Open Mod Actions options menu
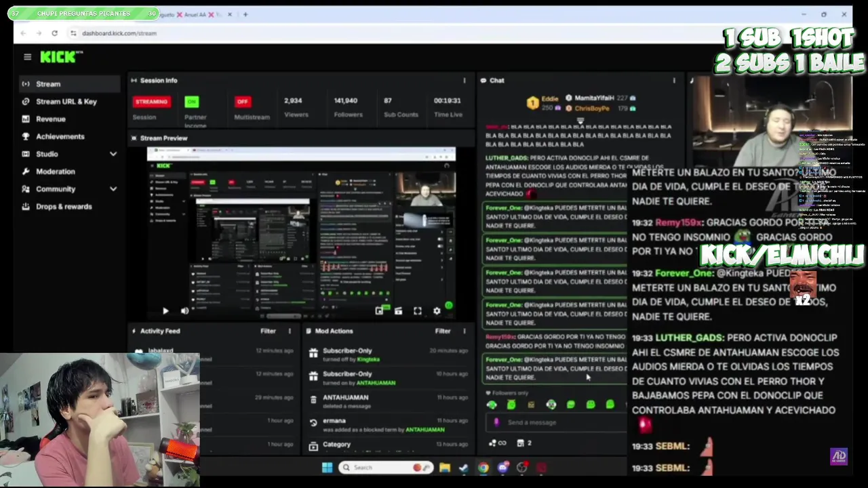 (465, 331)
